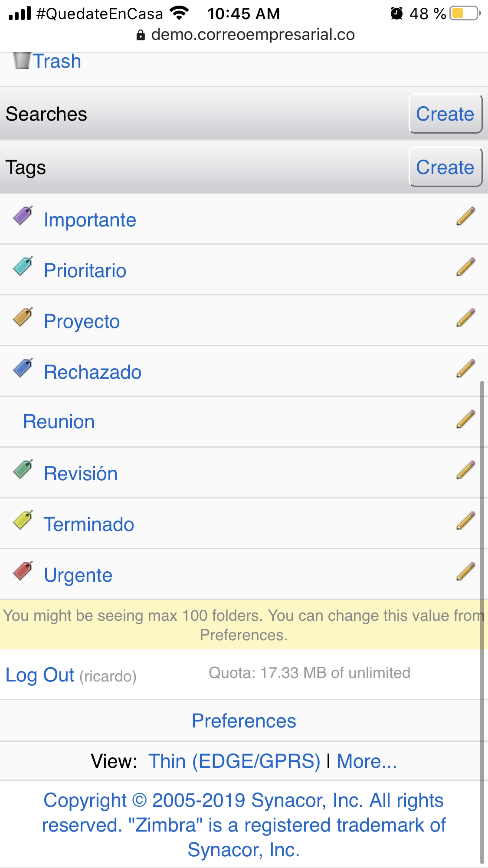Viewport: 488px width, 868px height.
Task: Create a new saved search
Action: (x=445, y=114)
